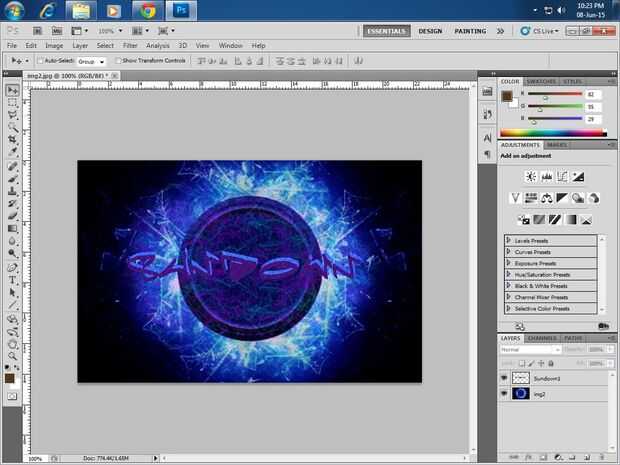Launch Bridge from the application bar
Image resolution: width=620 pixels, height=465 pixels.
click(x=37, y=30)
